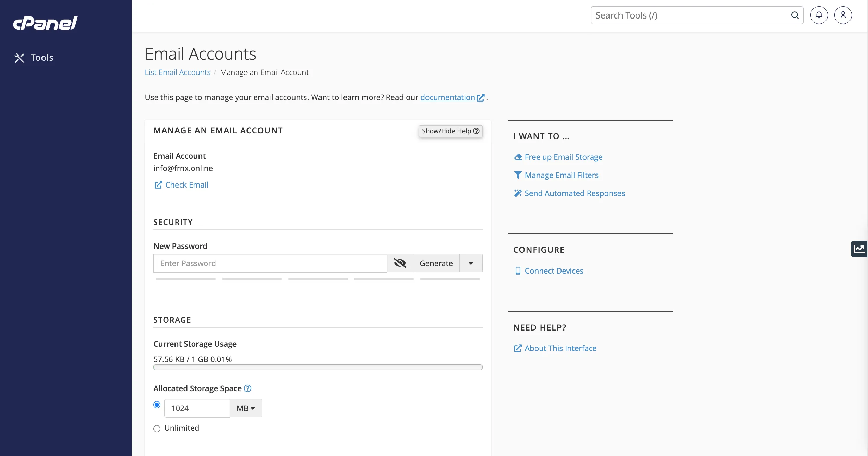This screenshot has width=868, height=456.
Task: Click the Allocated Storage Space help icon
Action: pyautogui.click(x=248, y=388)
